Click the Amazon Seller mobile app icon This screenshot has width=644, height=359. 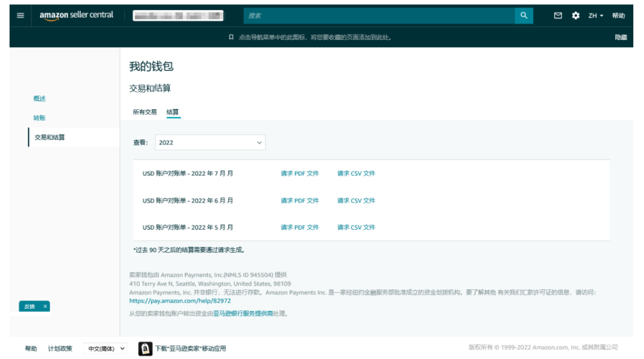(145, 349)
